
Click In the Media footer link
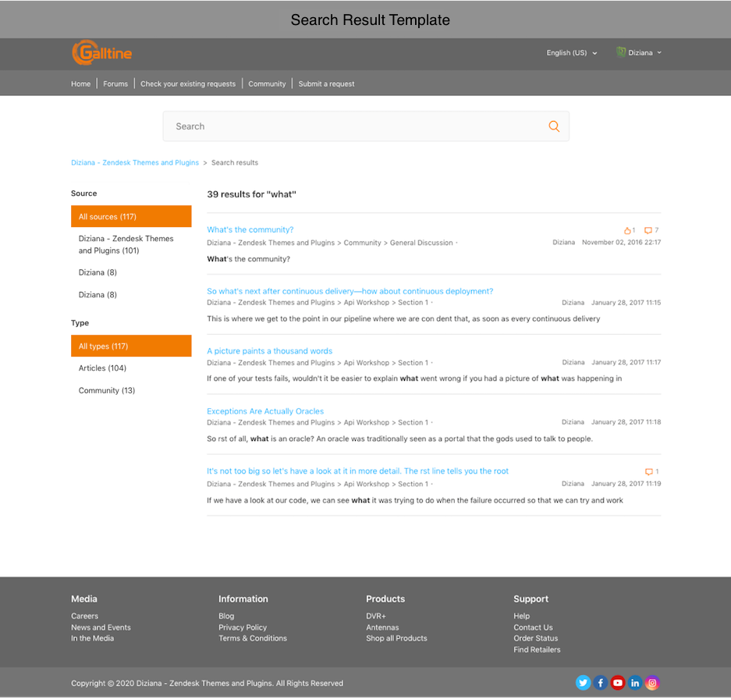pyautogui.click(x=92, y=638)
